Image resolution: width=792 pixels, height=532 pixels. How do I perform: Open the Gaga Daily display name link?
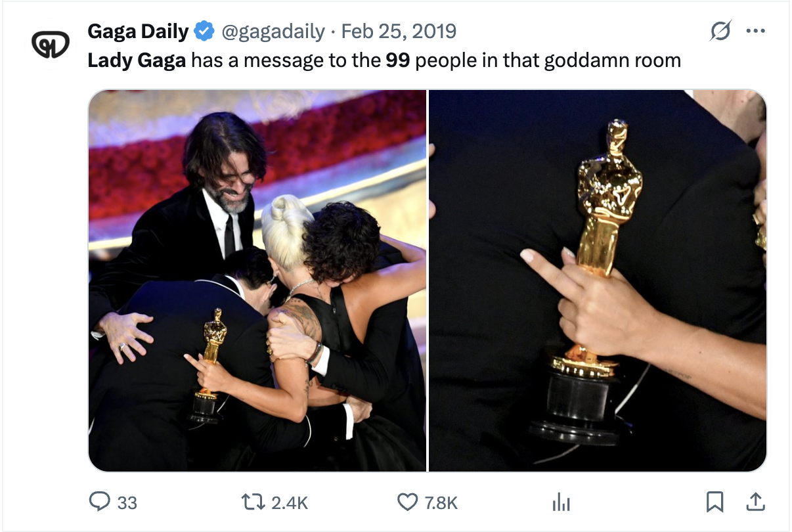pos(139,31)
